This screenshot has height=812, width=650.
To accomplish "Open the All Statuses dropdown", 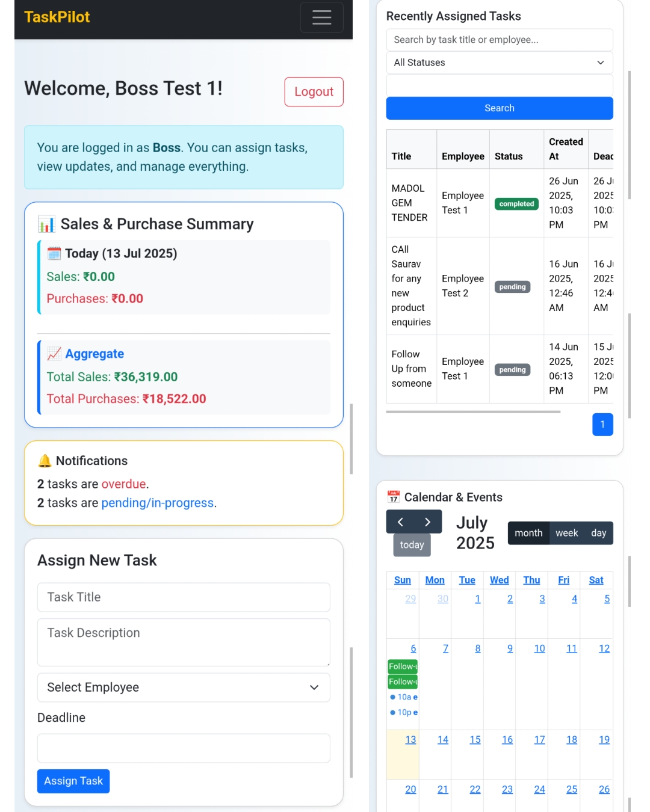I will pyautogui.click(x=500, y=63).
